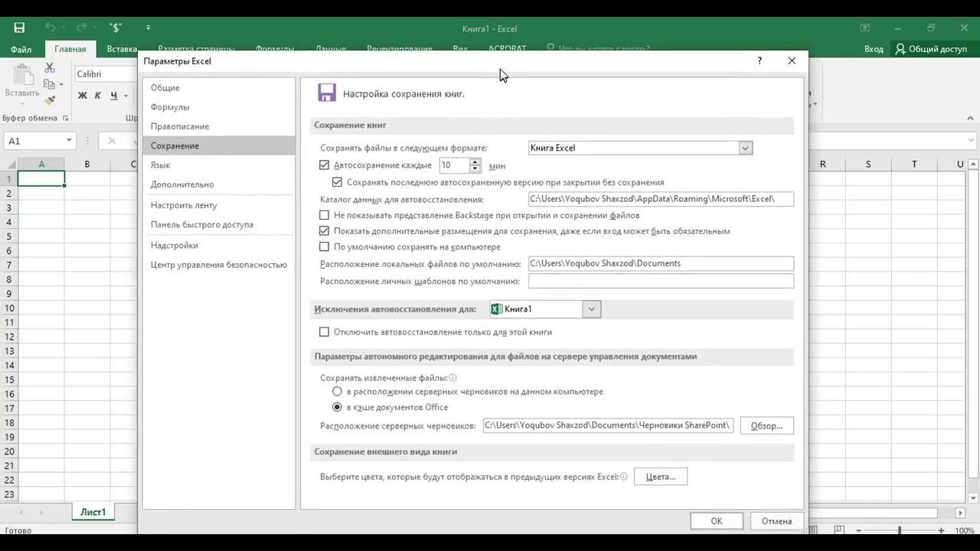Open Панель быстрого доступа options category

click(x=219, y=224)
